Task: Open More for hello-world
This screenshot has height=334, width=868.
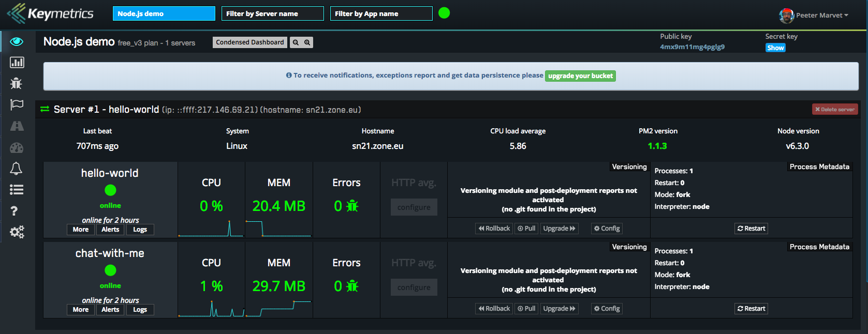Action: [81, 230]
